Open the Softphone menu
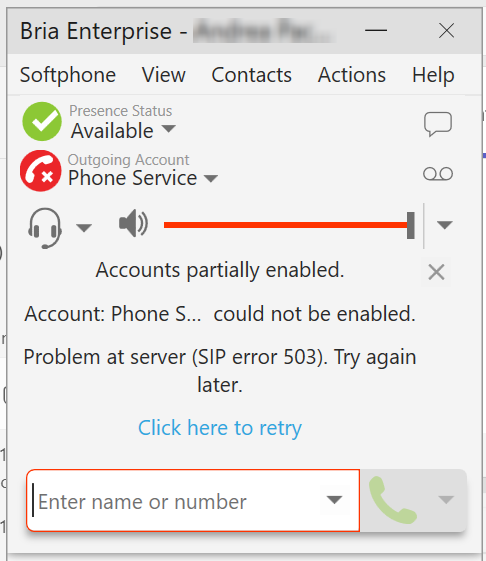486x561 pixels. pos(68,75)
